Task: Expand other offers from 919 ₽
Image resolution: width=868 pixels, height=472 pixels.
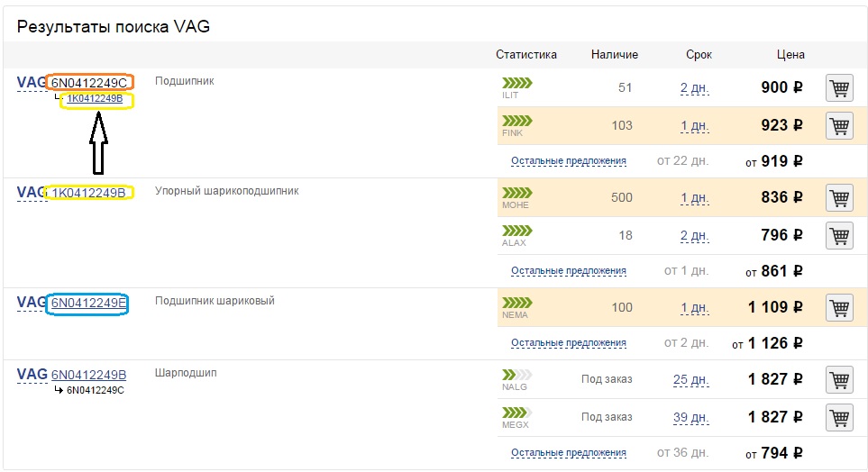Action: point(569,161)
